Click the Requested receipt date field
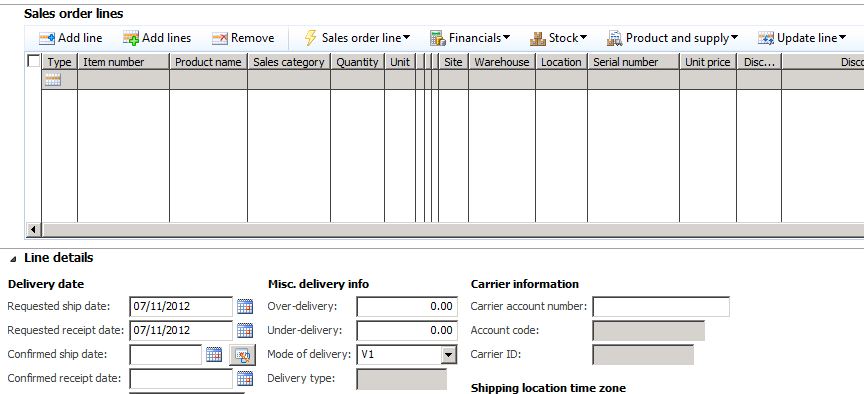 tap(181, 331)
